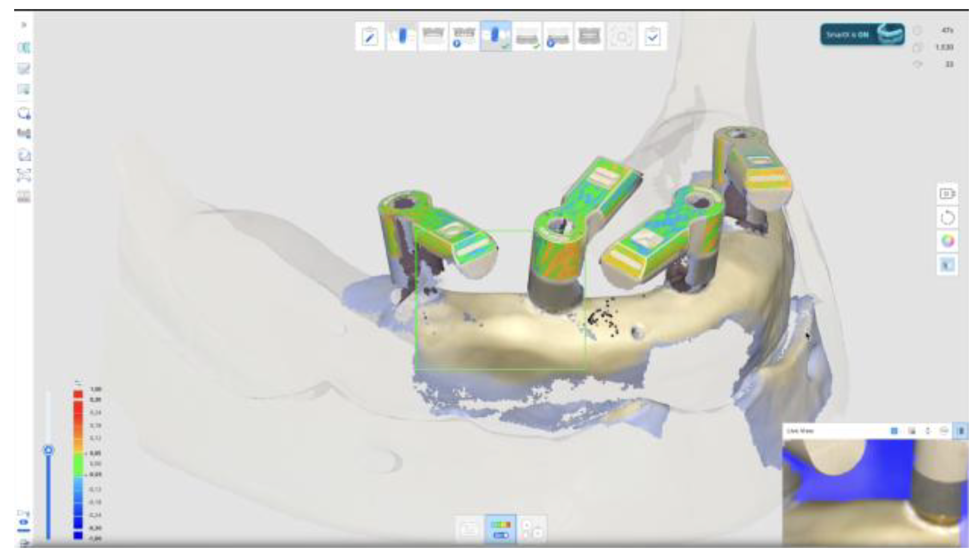
Task: Expand Live View with the vertical arrows icon
Action: pyautogui.click(x=927, y=431)
